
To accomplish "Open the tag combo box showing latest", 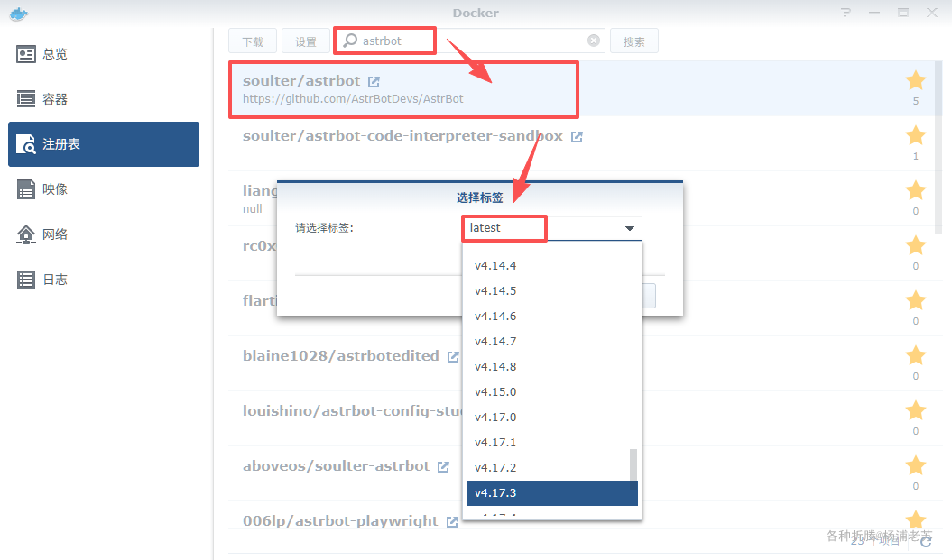I will 551,228.
